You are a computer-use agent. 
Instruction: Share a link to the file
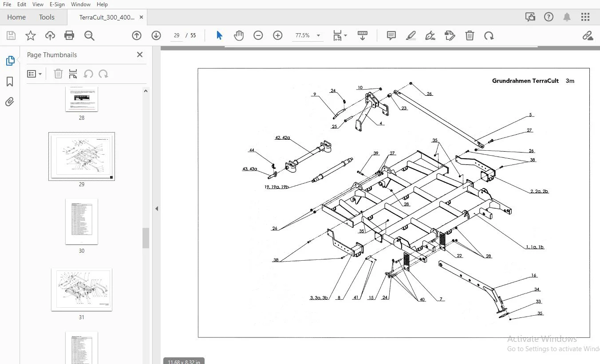pyautogui.click(x=588, y=36)
